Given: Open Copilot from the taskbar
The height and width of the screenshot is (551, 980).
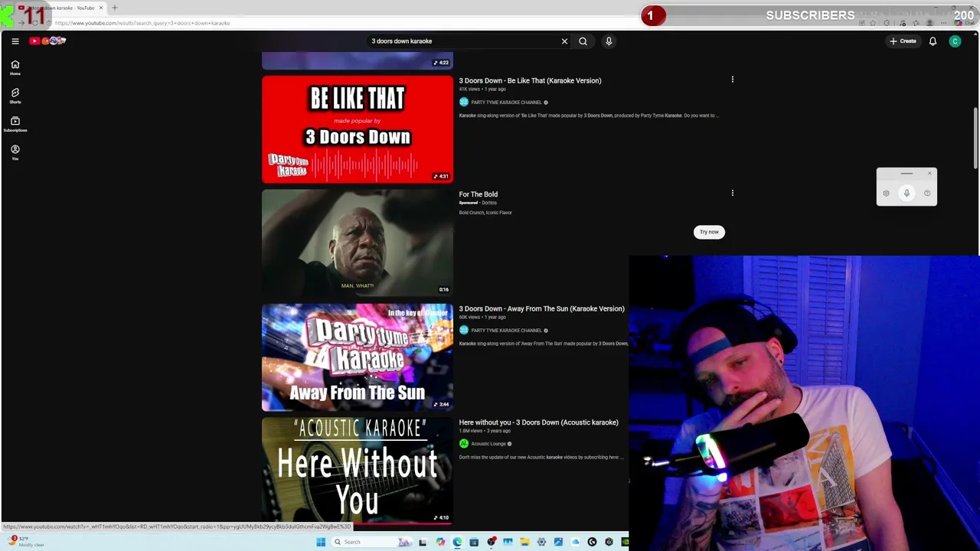Looking at the screenshot, I should tap(440, 542).
